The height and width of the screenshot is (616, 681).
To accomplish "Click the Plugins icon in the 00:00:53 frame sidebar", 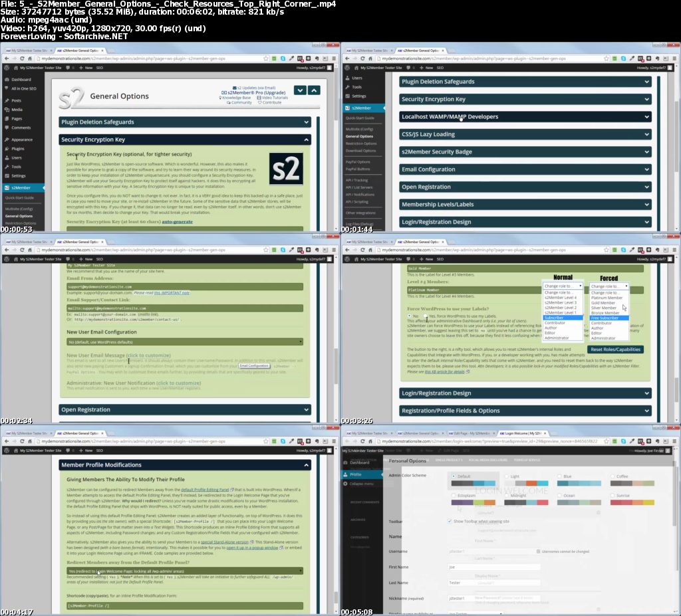I will click(7, 148).
